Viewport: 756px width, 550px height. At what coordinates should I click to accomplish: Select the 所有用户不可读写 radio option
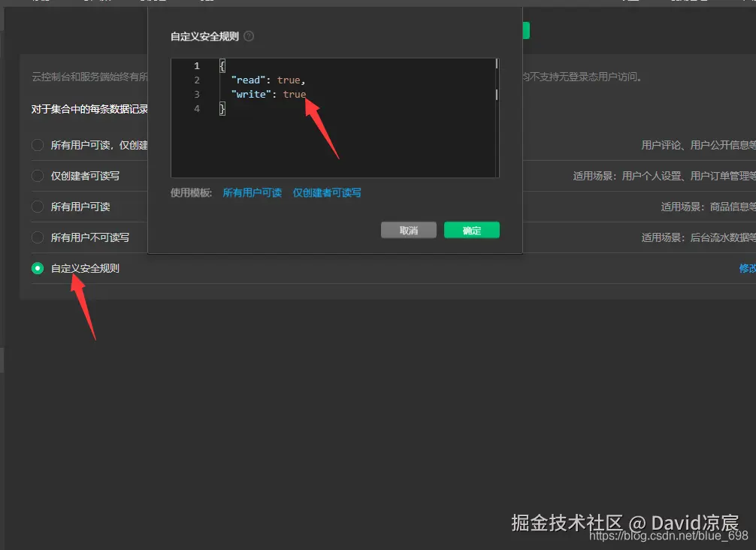tap(37, 237)
